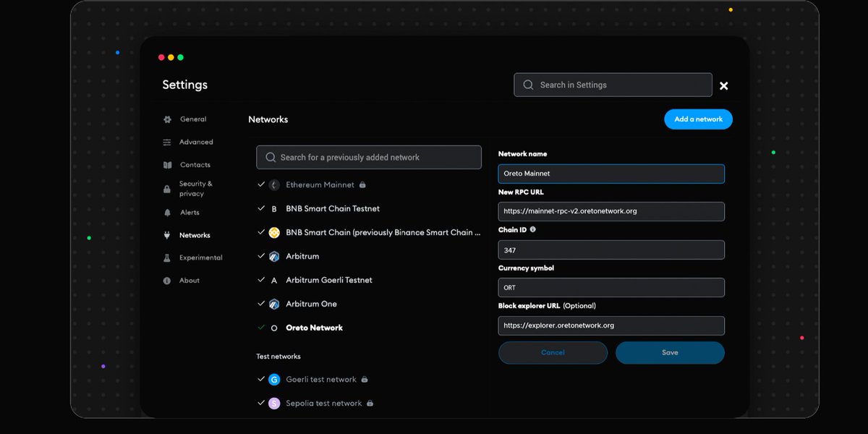The width and height of the screenshot is (868, 434).
Task: Click the General gear icon
Action: 167,119
